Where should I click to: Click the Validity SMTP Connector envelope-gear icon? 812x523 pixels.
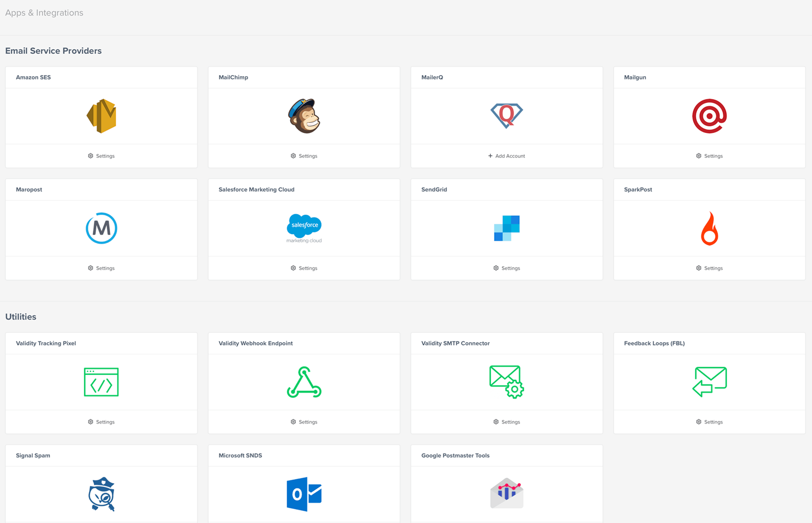(x=506, y=382)
